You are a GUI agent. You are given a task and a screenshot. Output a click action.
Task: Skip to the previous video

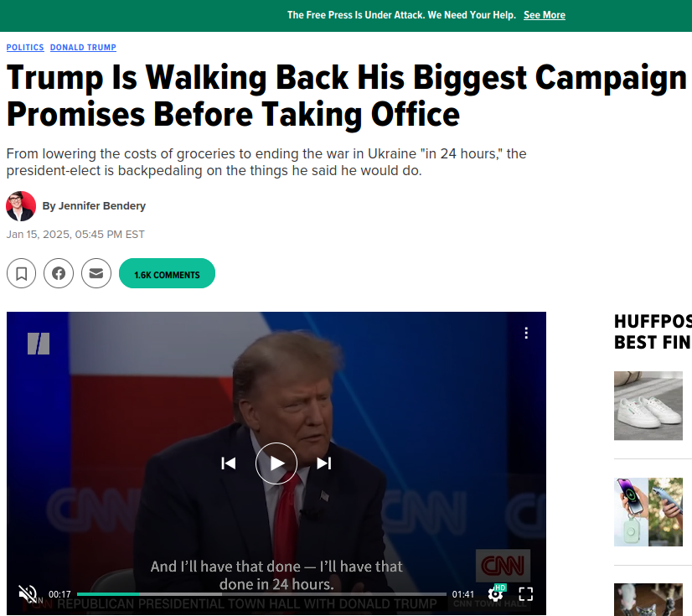point(228,463)
